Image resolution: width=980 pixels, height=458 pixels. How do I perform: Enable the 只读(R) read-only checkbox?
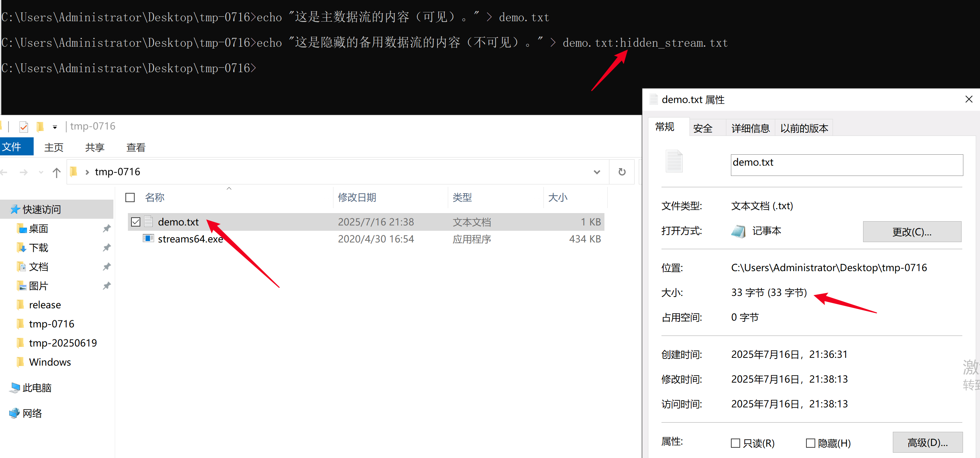tap(736, 443)
